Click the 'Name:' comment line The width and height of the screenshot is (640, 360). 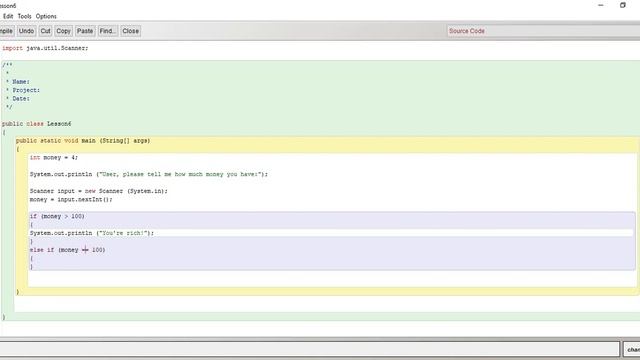coord(18,82)
